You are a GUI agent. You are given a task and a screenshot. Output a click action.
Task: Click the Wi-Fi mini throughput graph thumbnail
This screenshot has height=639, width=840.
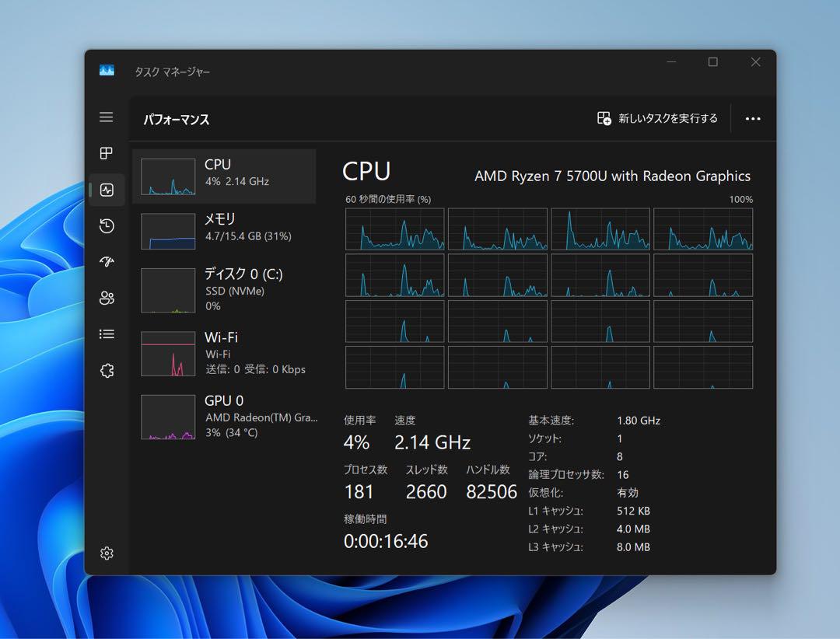click(168, 354)
